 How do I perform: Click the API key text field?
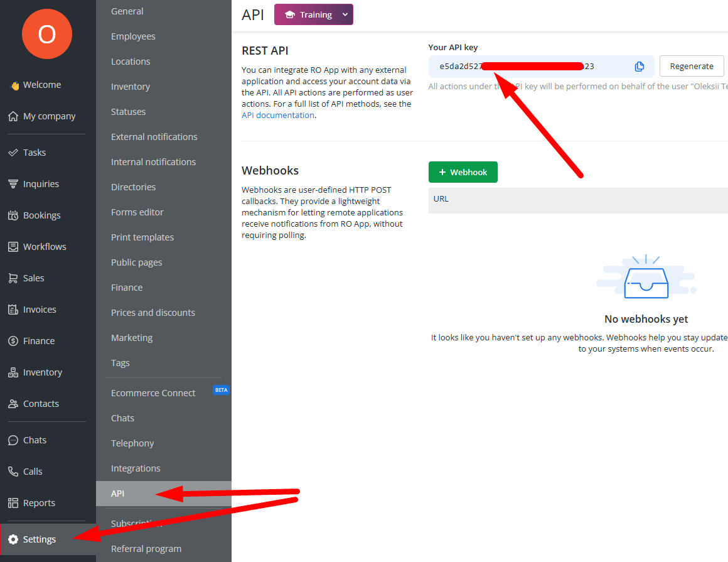(x=527, y=67)
